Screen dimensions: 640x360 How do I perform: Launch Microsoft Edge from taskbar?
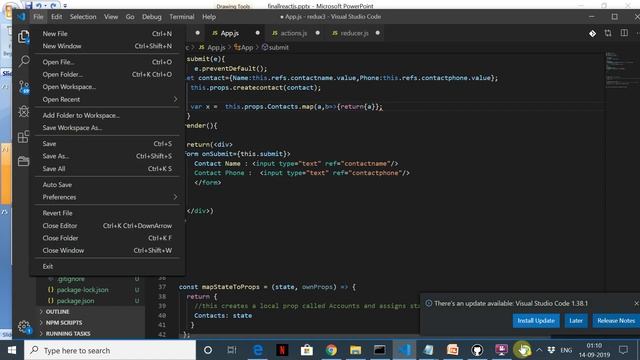point(258,350)
